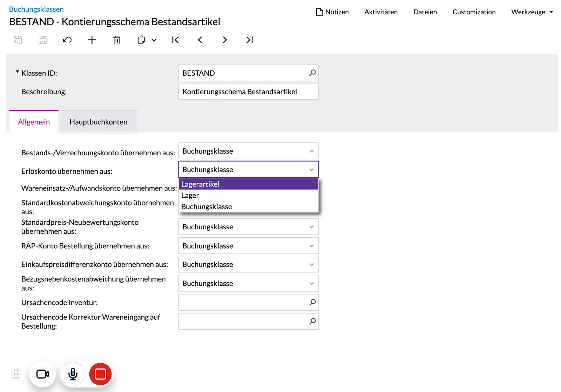The image size is (561, 392).
Task: Go to the next record
Action: (225, 40)
